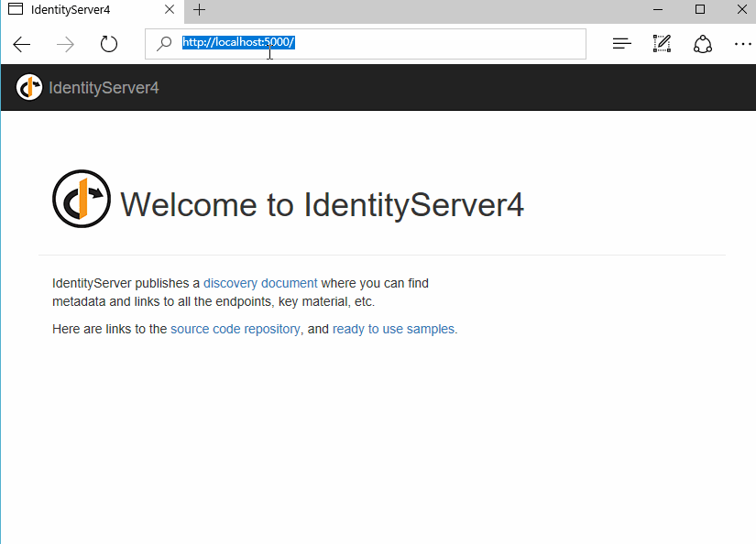Click the text 'Here are links to the'
The height and width of the screenshot is (544, 756).
(109, 329)
